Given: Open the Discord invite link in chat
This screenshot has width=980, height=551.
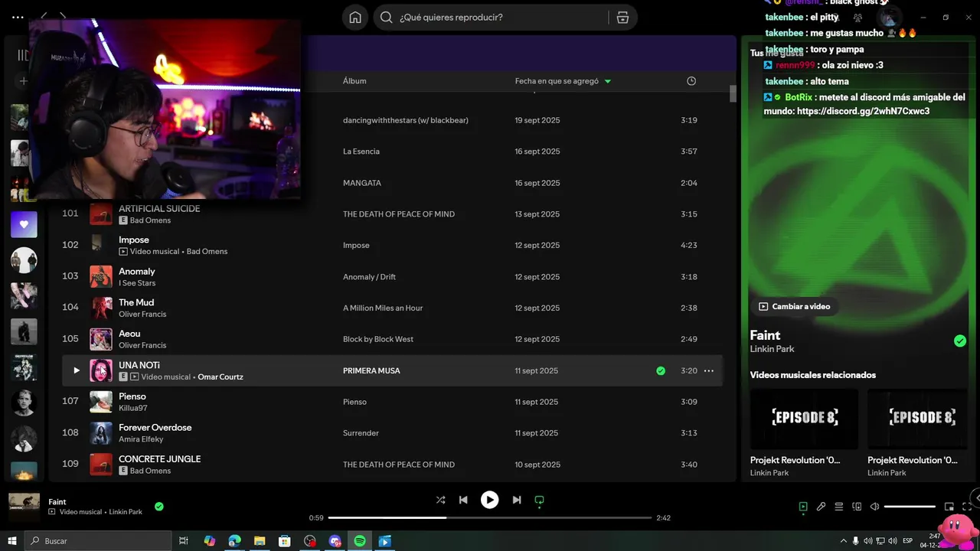Looking at the screenshot, I should tap(864, 111).
